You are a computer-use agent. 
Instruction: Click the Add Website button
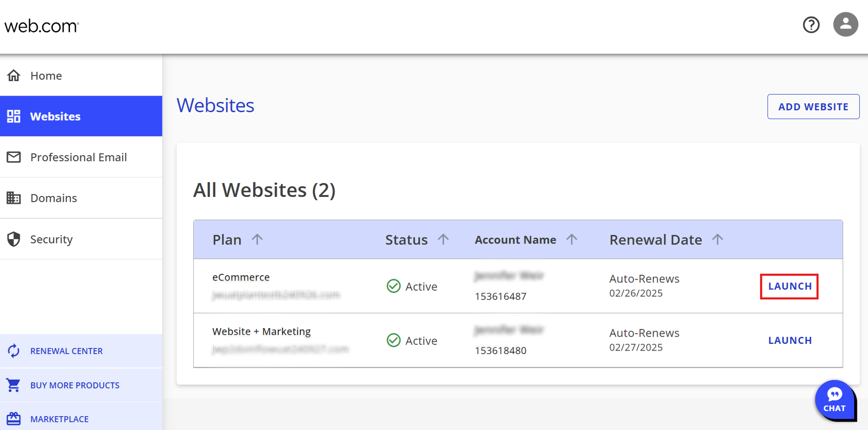(813, 107)
